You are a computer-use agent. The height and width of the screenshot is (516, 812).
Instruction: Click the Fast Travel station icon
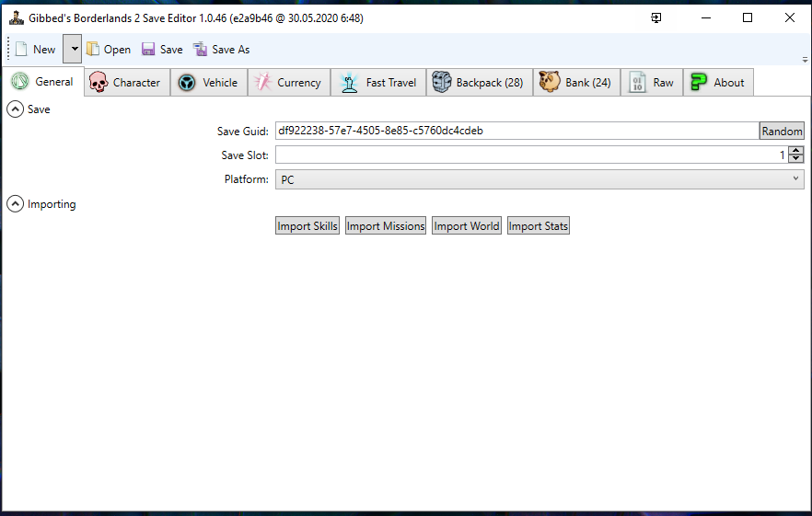(350, 82)
